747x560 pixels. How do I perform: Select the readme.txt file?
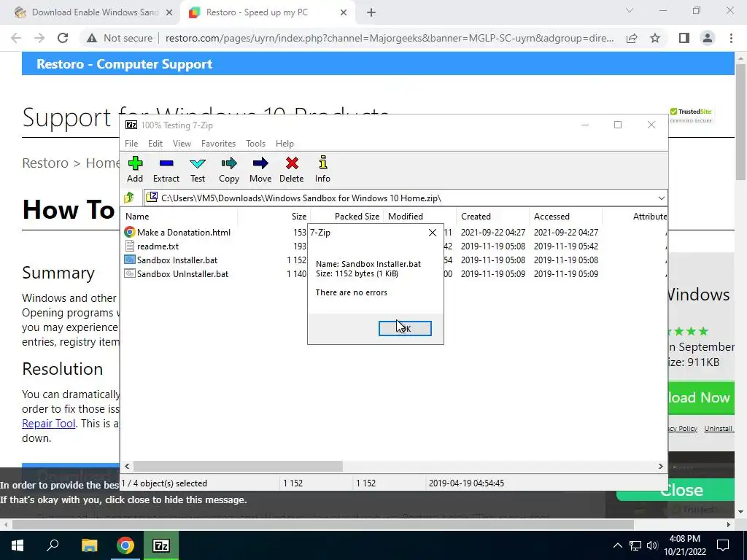152,246
